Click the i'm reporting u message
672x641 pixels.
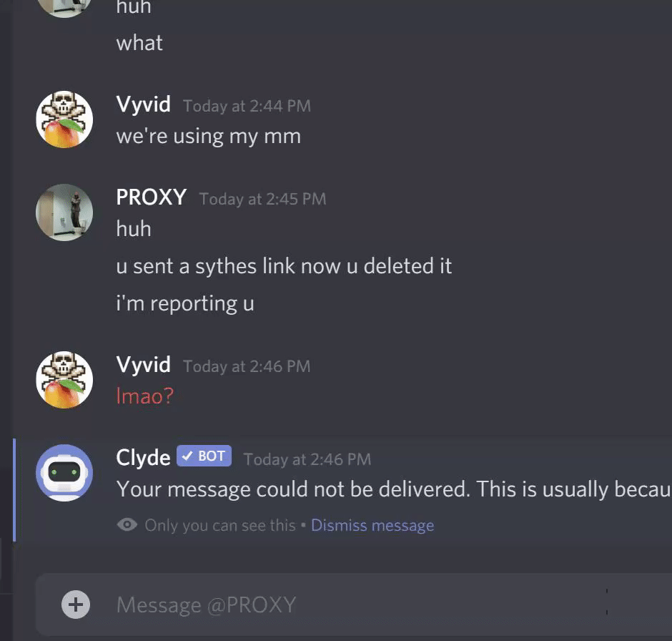[185, 303]
